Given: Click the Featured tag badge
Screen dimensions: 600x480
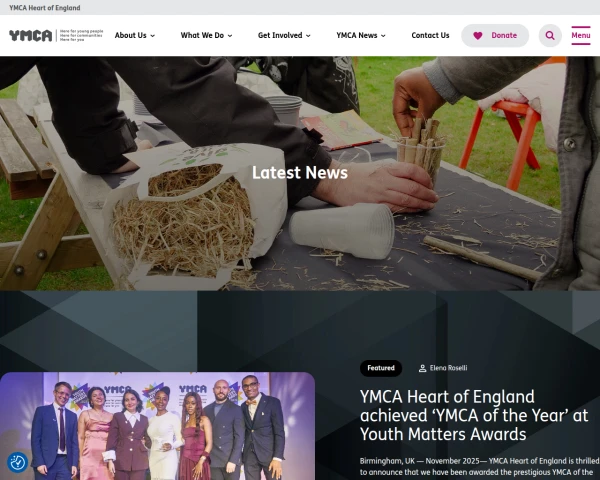Looking at the screenshot, I should (381, 368).
